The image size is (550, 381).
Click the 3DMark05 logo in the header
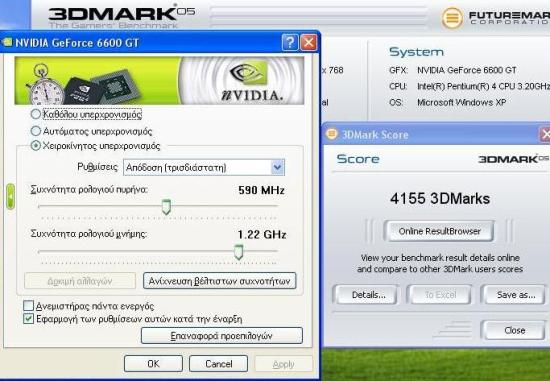[121, 16]
